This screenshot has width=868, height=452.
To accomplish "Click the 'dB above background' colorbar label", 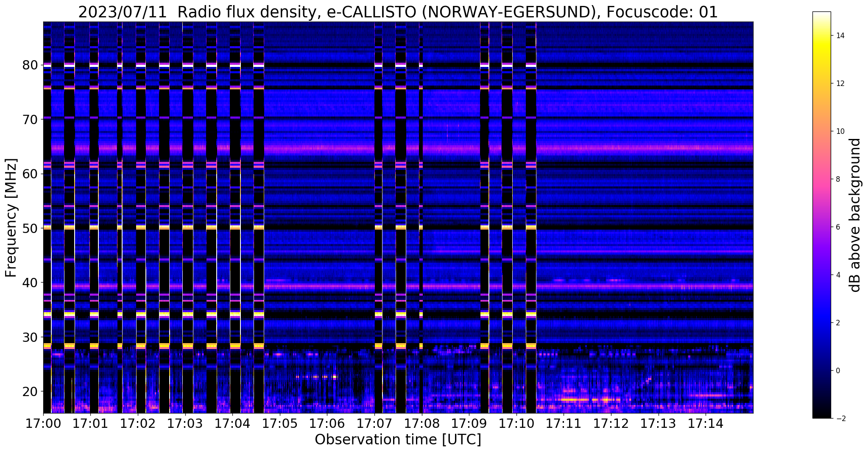I will click(x=855, y=215).
